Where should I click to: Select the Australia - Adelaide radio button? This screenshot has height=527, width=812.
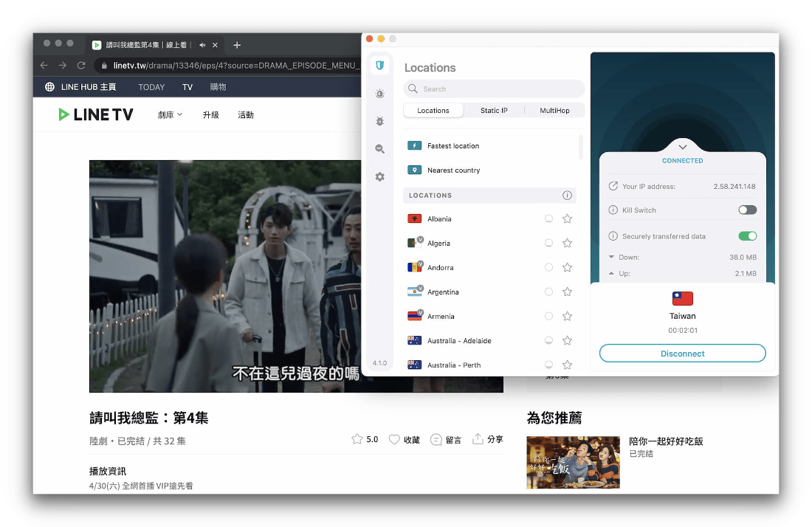click(548, 340)
